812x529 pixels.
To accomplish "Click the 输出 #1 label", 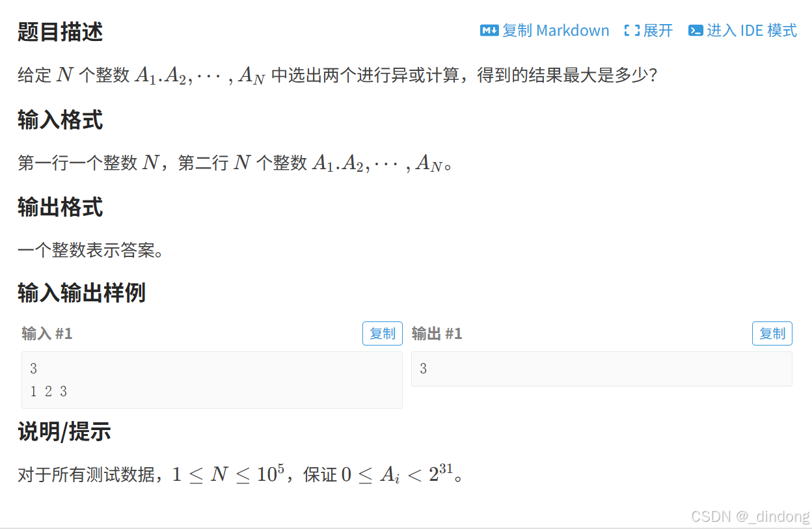I will coord(437,334).
